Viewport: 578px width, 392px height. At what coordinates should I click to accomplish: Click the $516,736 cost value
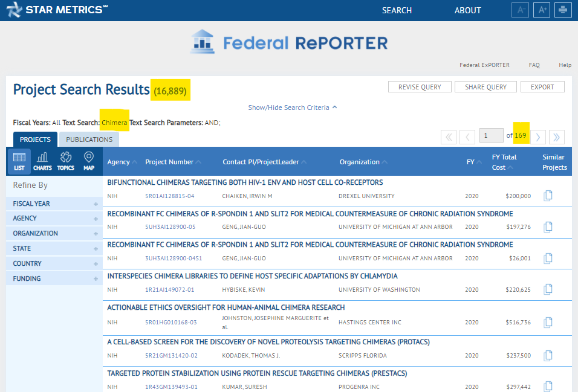518,323
